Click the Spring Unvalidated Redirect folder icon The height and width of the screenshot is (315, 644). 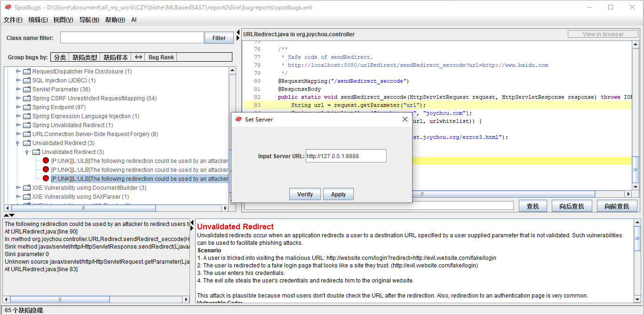tap(27, 125)
